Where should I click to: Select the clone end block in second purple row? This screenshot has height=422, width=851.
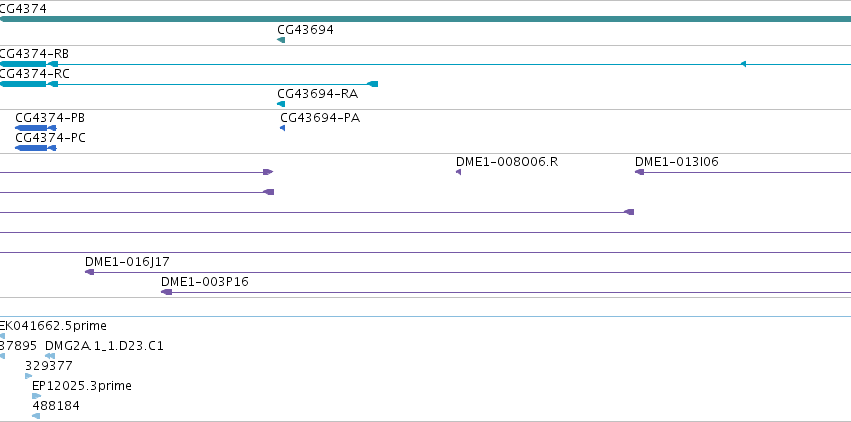coord(269,192)
